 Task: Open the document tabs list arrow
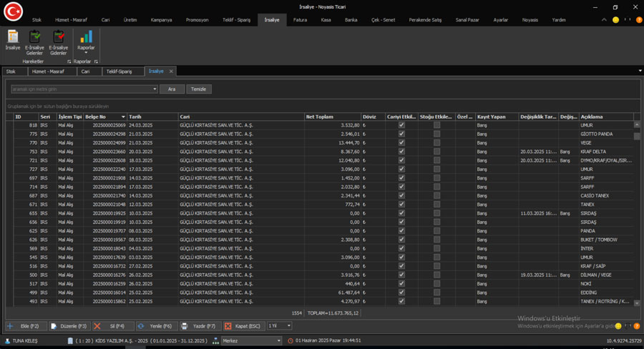pyautogui.click(x=640, y=71)
